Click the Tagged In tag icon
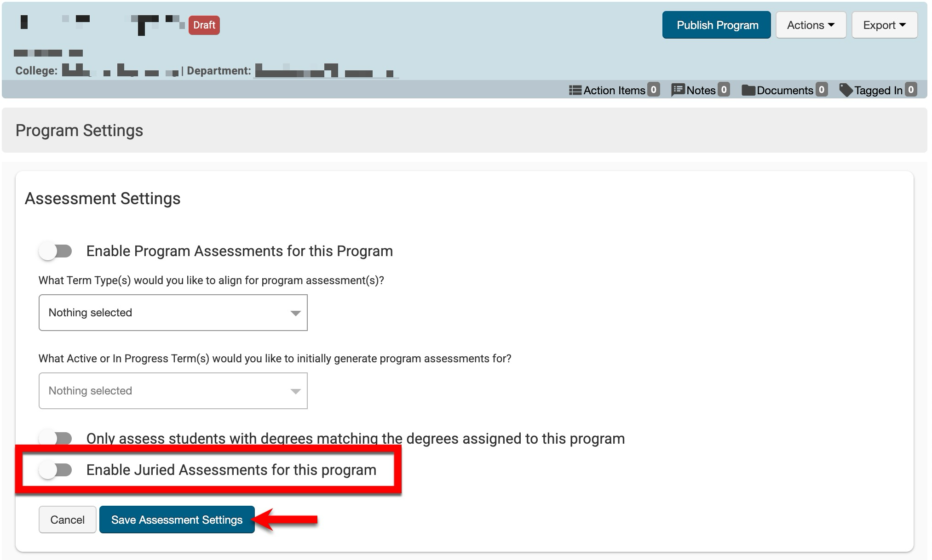This screenshot has height=560, width=932. click(846, 90)
